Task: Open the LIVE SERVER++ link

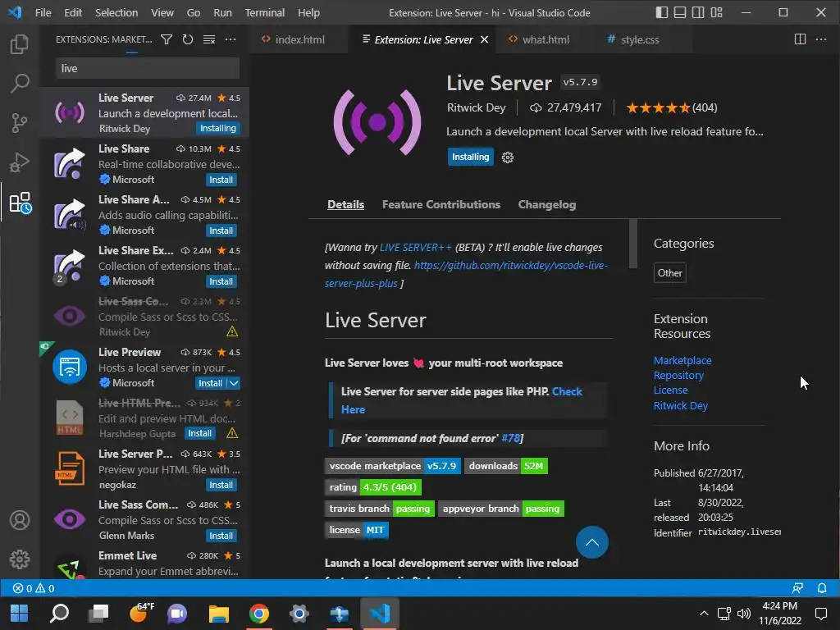Action: 416,248
